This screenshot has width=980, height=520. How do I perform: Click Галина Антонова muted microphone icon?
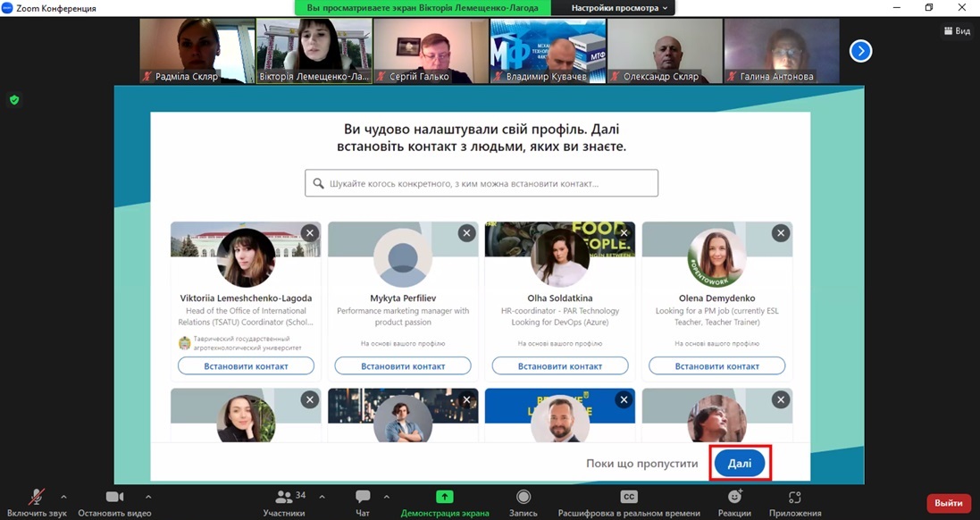click(x=733, y=76)
